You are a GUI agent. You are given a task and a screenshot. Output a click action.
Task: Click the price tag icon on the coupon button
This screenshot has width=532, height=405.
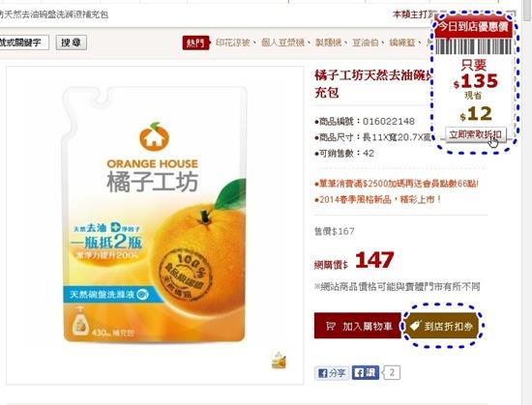[x=416, y=326]
